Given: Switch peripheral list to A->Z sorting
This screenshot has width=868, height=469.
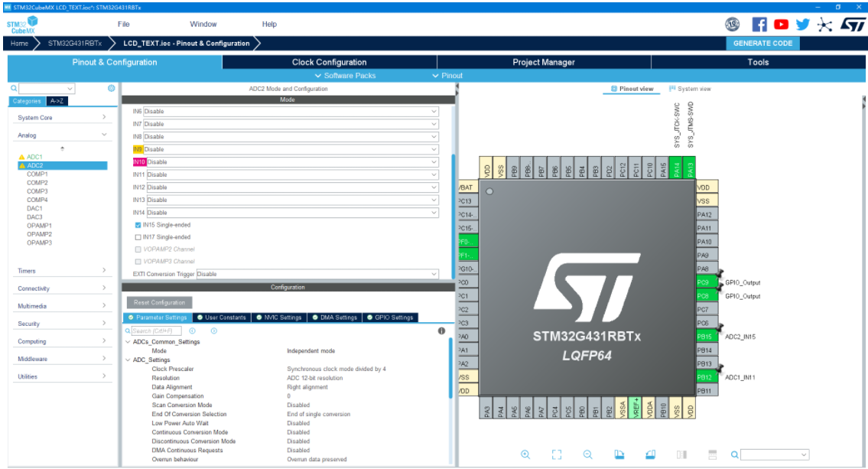Looking at the screenshot, I should pyautogui.click(x=57, y=101).
